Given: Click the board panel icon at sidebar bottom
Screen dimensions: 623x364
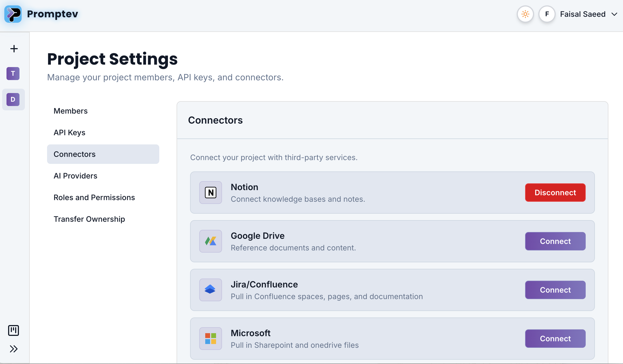Looking at the screenshot, I should 14,330.
